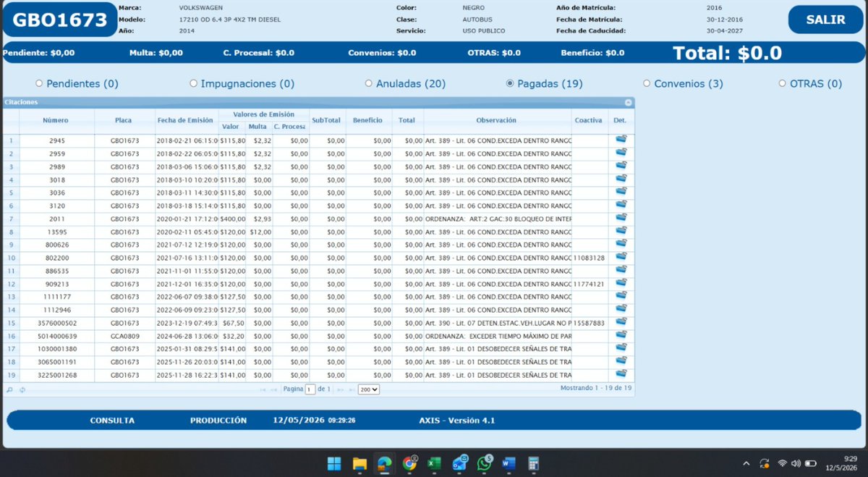Screen dimensions: 868x477
Task: Click the page number input field
Action: (x=310, y=389)
